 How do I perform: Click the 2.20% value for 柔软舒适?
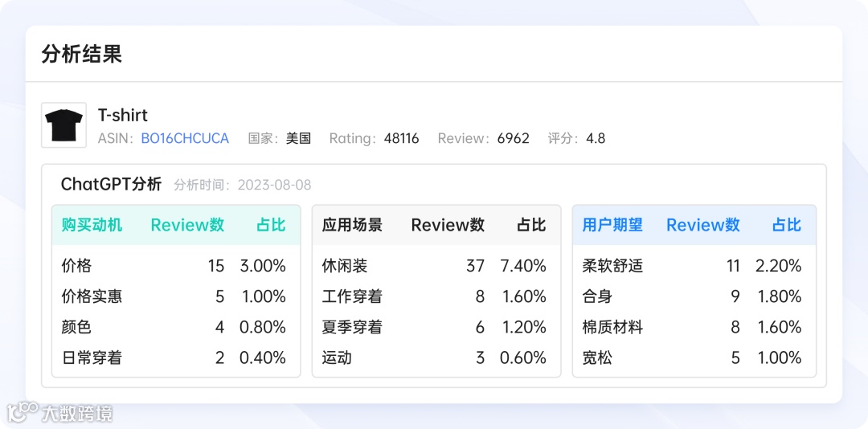point(778,266)
